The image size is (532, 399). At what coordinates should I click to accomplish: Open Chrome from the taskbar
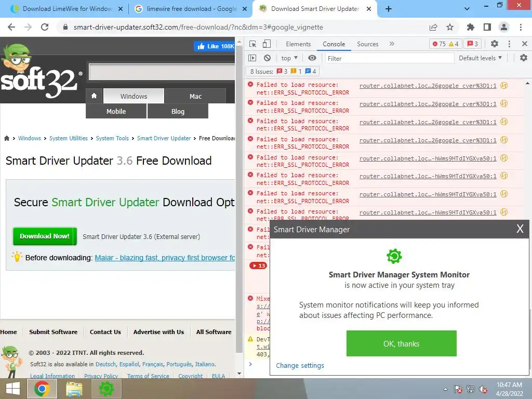point(42,389)
